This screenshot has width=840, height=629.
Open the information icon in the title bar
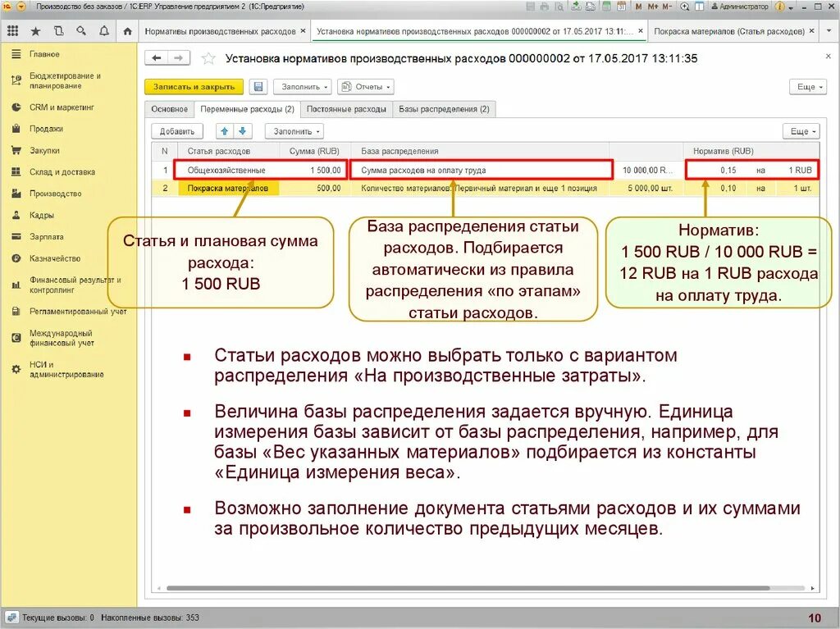coord(779,7)
